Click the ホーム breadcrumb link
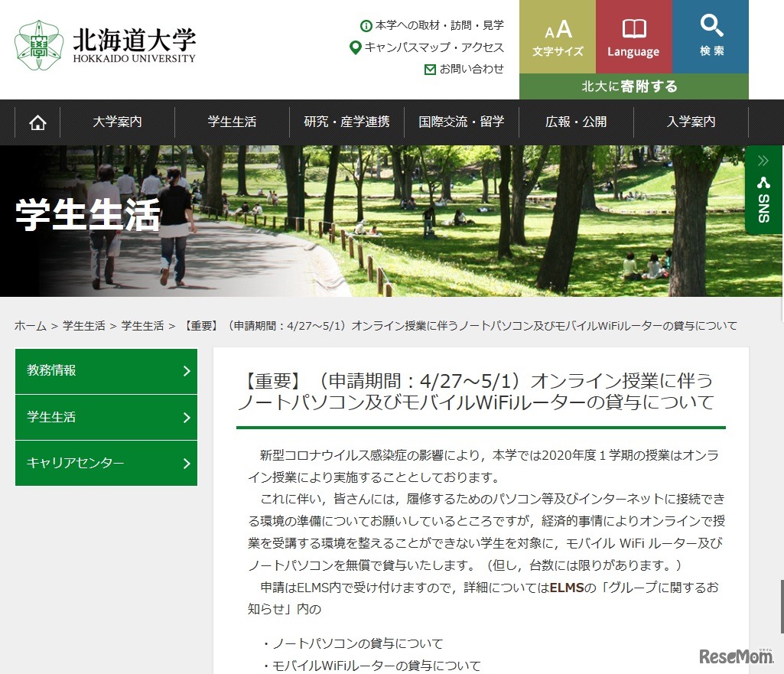784x674 pixels. (30, 325)
